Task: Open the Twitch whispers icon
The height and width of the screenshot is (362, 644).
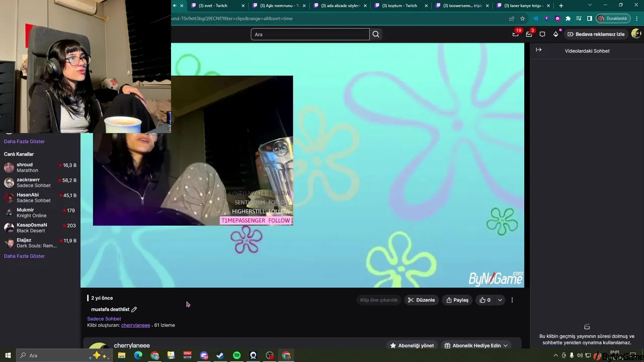Action: coord(542,34)
